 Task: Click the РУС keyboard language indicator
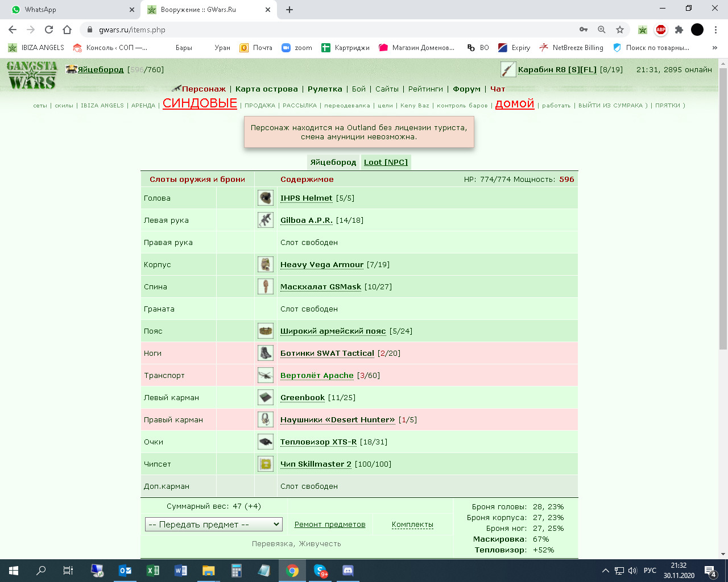pos(650,571)
